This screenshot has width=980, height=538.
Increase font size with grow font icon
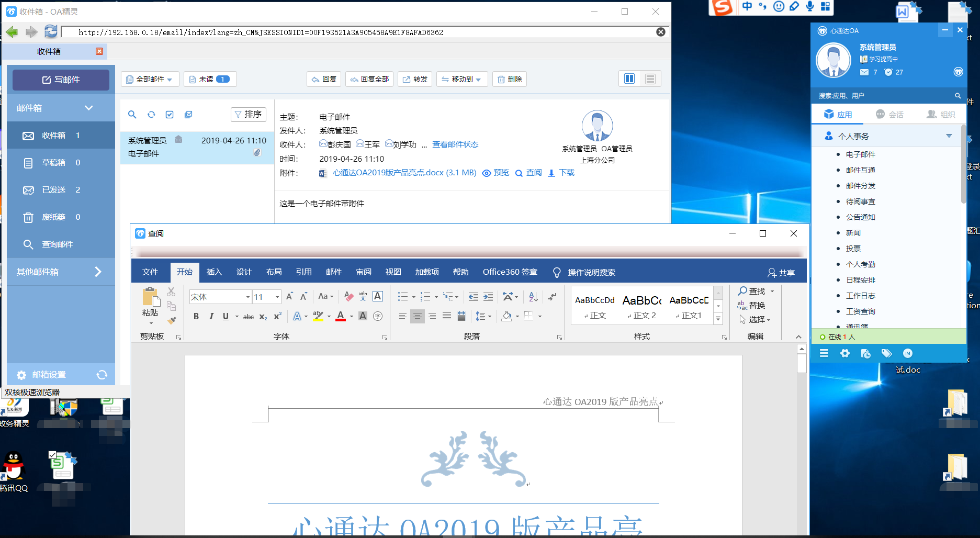tap(289, 297)
